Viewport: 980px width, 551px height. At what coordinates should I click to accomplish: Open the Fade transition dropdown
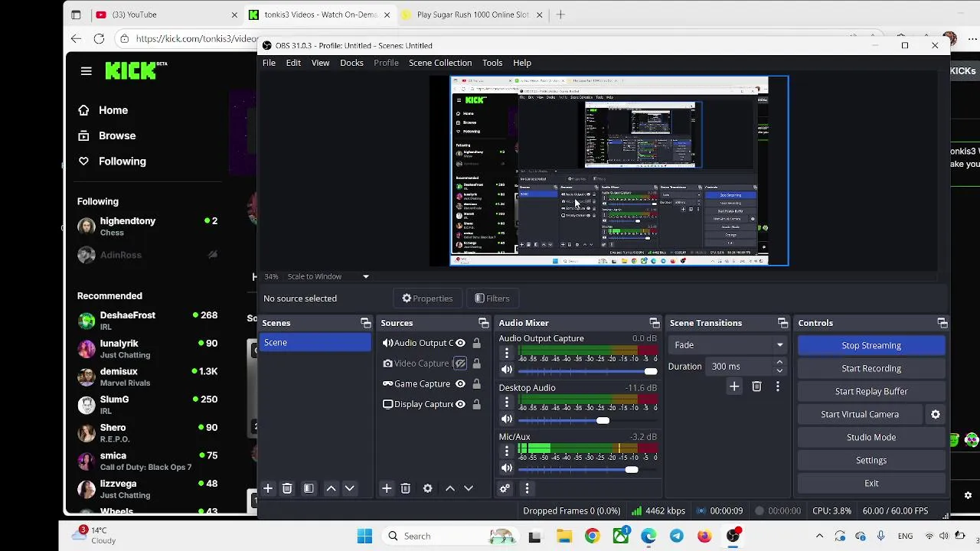[727, 345]
